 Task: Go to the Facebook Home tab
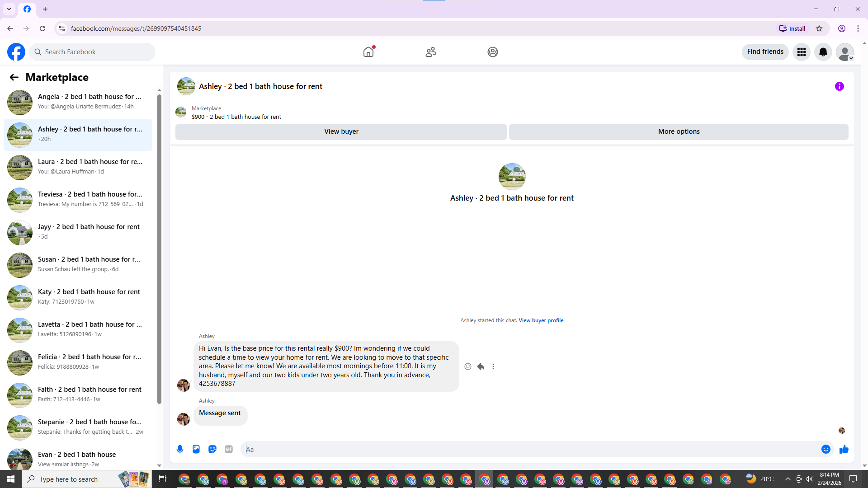click(x=368, y=52)
